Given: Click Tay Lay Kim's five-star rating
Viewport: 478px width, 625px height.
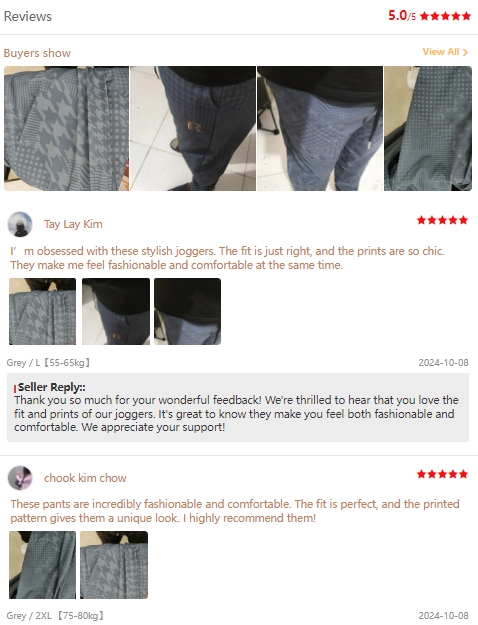Looking at the screenshot, I should [x=442, y=220].
